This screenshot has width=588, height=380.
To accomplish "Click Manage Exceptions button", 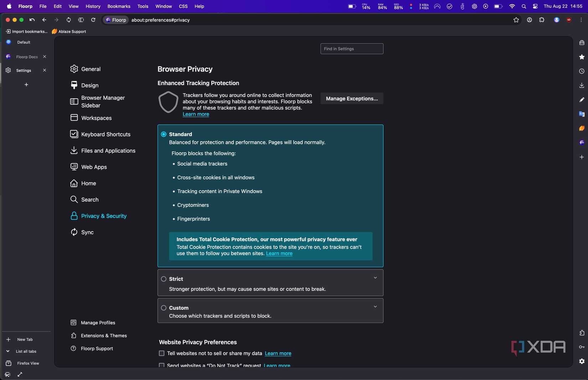I will (x=352, y=99).
